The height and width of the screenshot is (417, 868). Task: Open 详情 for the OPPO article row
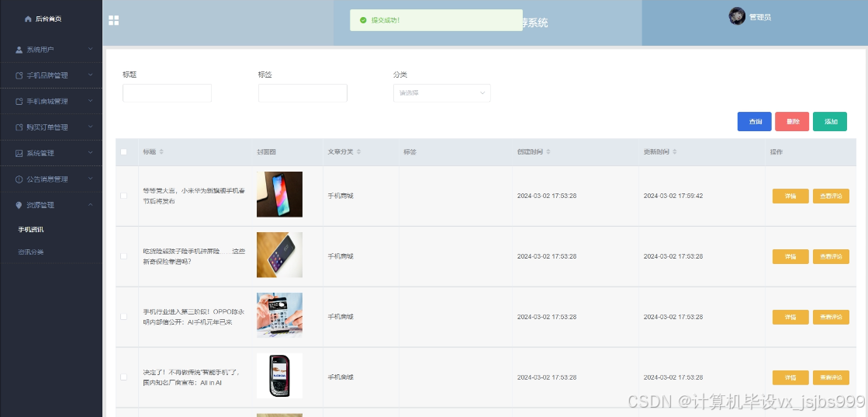[790, 317]
